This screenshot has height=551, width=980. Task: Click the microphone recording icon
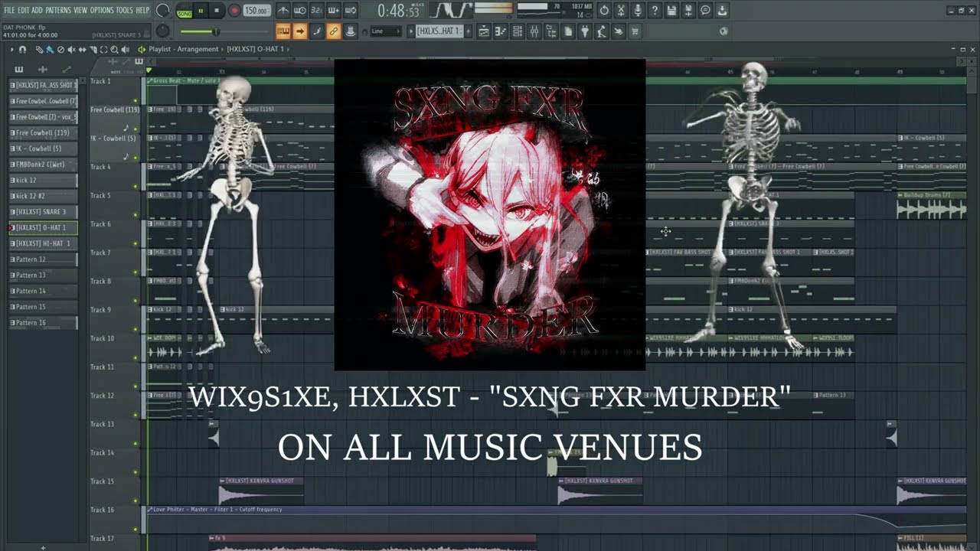(638, 11)
